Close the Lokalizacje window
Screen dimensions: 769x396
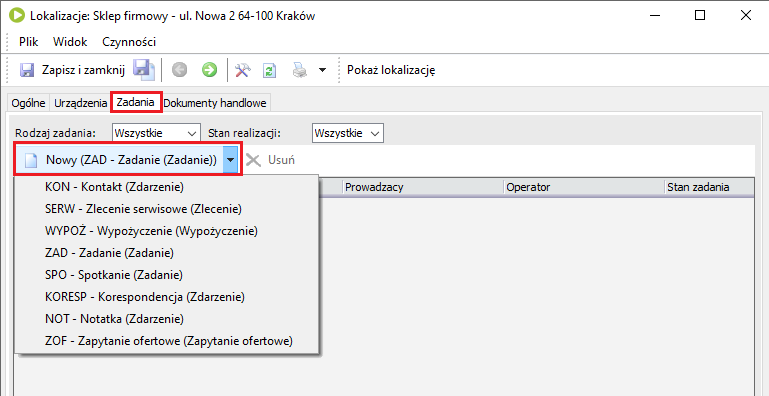745,16
